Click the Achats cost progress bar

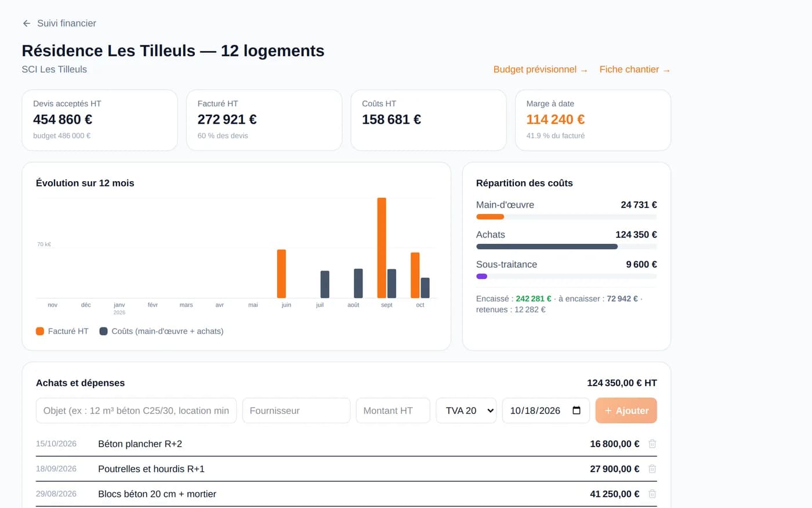click(567, 247)
